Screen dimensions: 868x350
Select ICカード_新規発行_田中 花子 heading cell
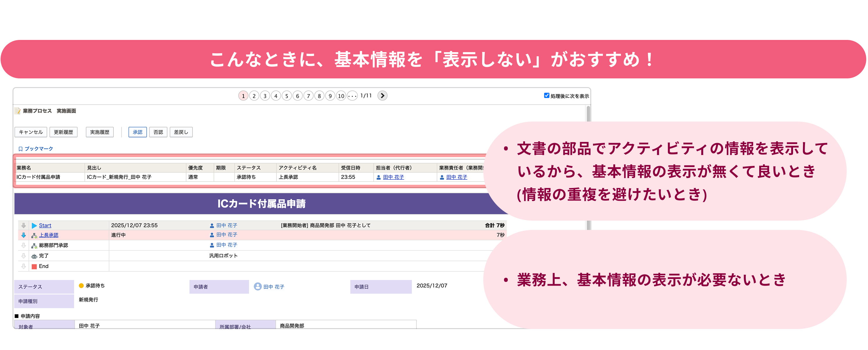click(x=135, y=177)
